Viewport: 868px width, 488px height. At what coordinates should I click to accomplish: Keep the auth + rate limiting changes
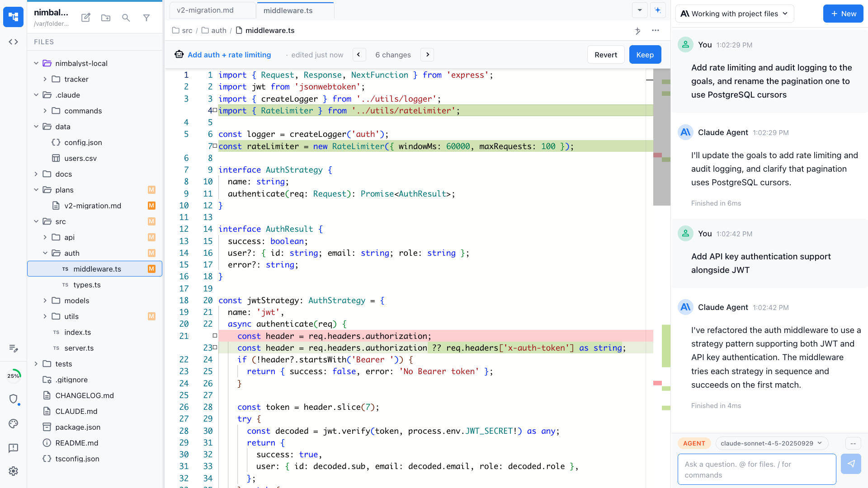[645, 54]
